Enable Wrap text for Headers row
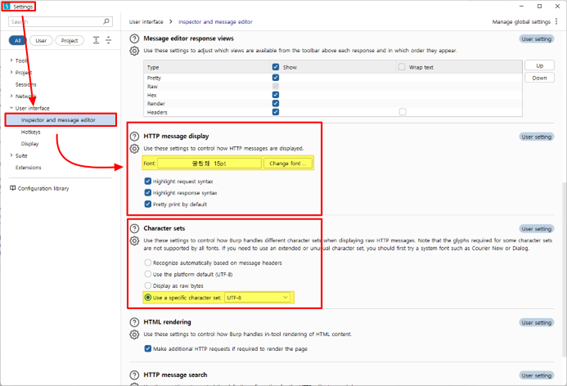The image size is (567, 386). point(402,112)
